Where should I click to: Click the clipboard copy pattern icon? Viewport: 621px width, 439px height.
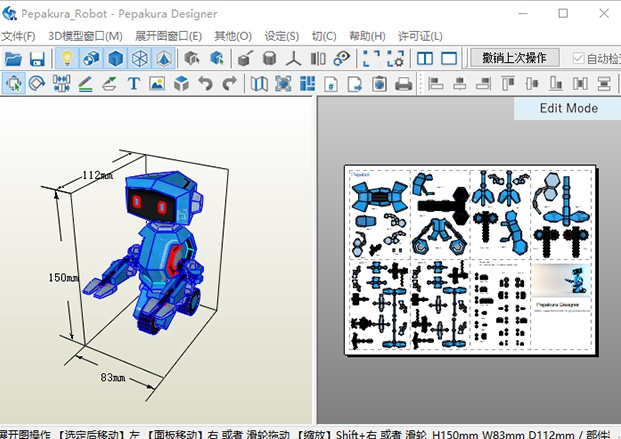point(379,84)
